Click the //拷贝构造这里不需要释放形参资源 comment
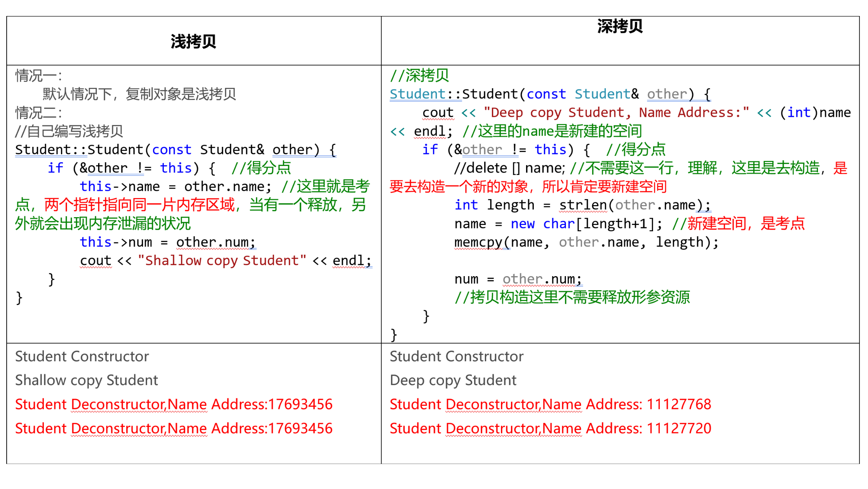868x489 pixels. coord(572,297)
